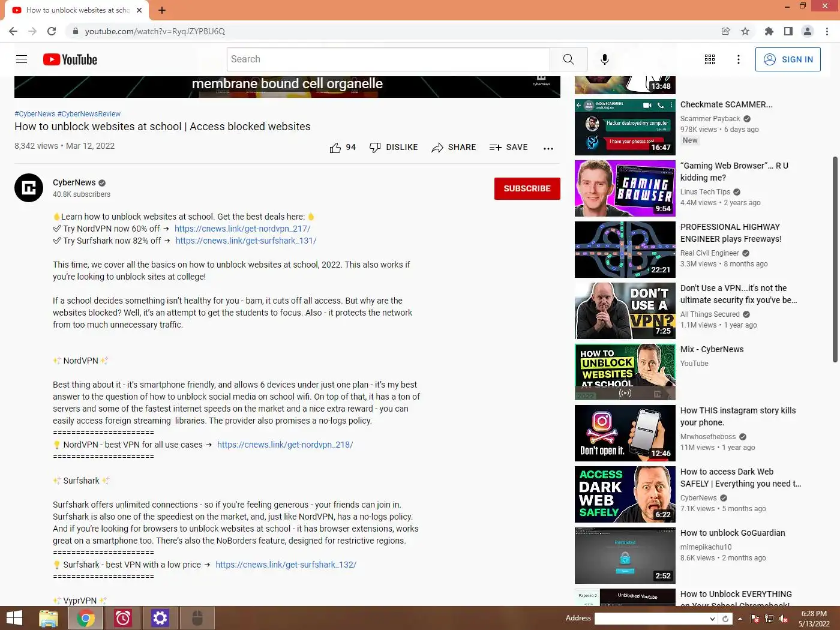
Task: Open settings gear app in taskbar
Action: click(160, 618)
